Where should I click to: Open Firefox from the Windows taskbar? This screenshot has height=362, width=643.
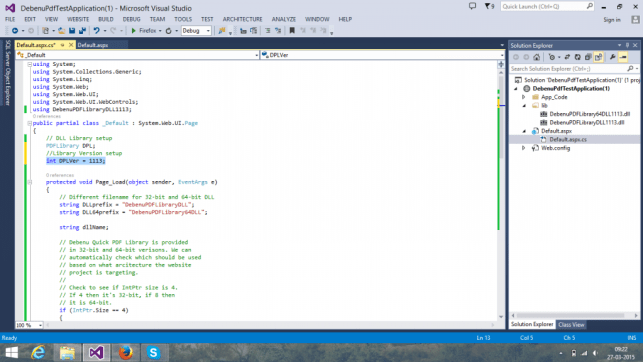[x=125, y=353]
